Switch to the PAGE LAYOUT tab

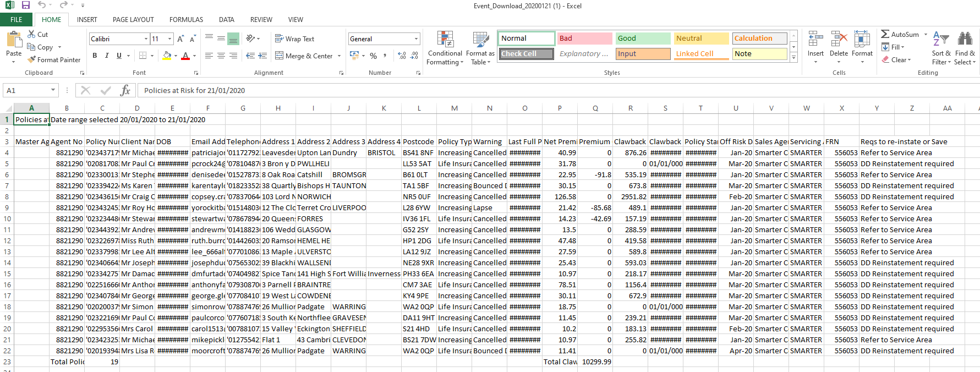(x=133, y=19)
